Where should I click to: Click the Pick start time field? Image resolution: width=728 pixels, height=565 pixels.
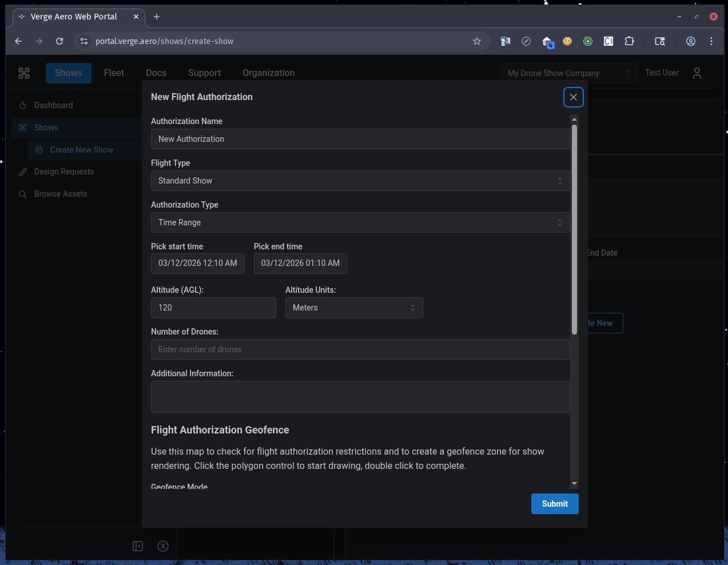pyautogui.click(x=198, y=264)
